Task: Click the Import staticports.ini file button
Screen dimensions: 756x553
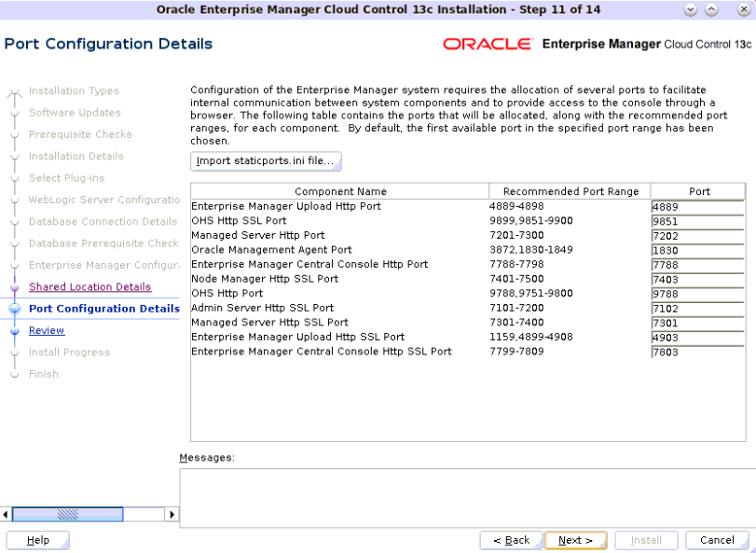Action: (x=267, y=160)
